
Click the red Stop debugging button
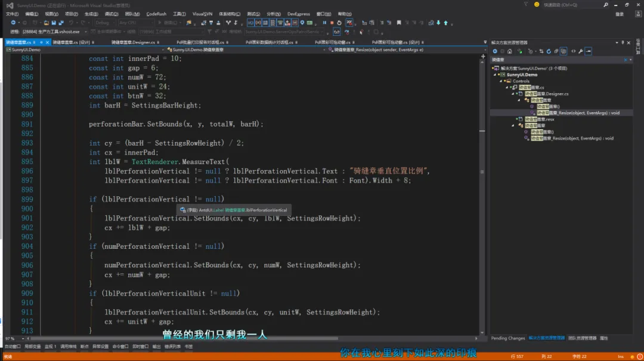tap(332, 23)
